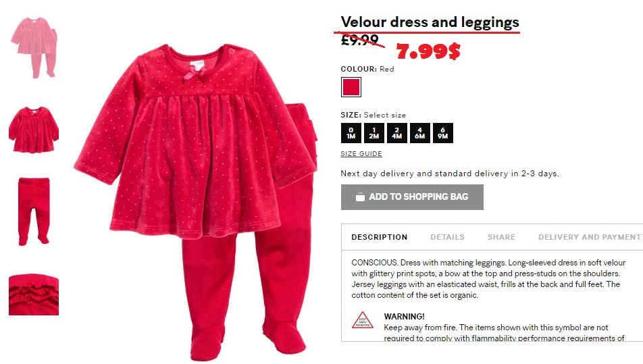View the Delivery and Payment tab
The height and width of the screenshot is (364, 643).
pyautogui.click(x=589, y=237)
